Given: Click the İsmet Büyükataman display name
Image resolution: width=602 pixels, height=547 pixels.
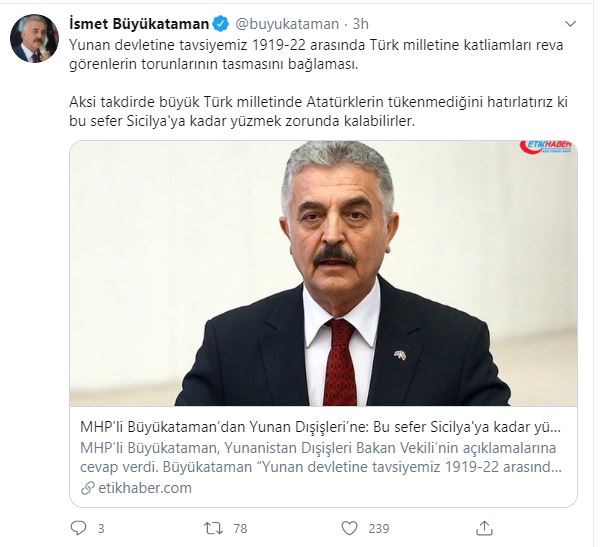Looking at the screenshot, I should (x=139, y=24).
